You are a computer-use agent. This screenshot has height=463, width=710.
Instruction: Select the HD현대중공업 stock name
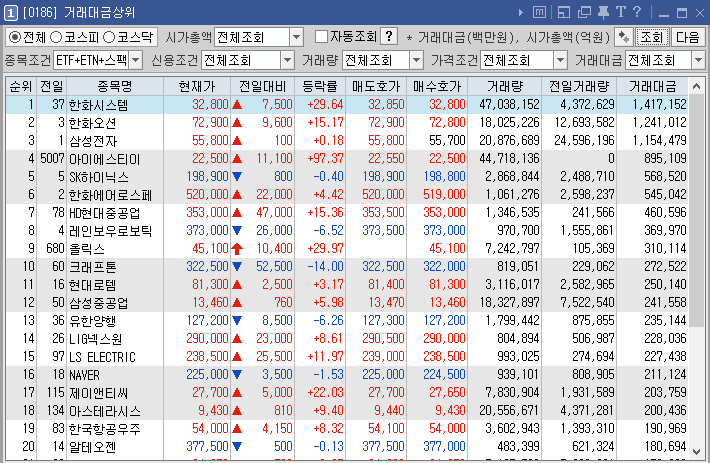105,213
